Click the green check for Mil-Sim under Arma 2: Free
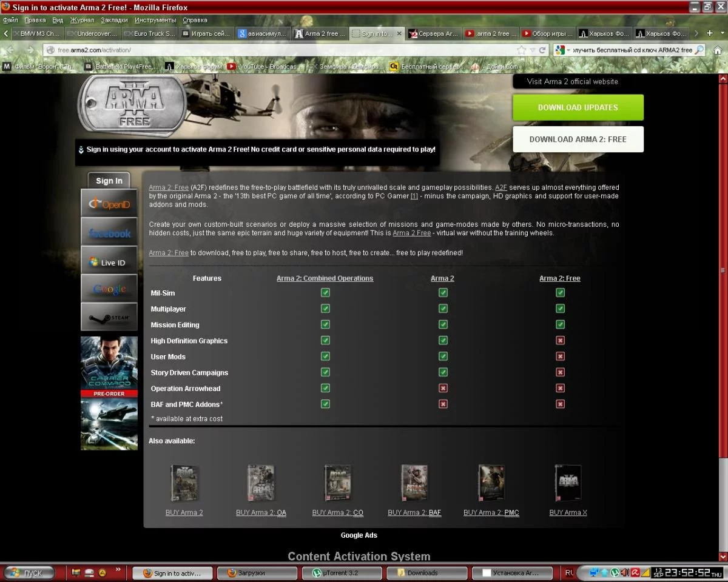Viewport: 728px width, 582px height. pyautogui.click(x=560, y=293)
